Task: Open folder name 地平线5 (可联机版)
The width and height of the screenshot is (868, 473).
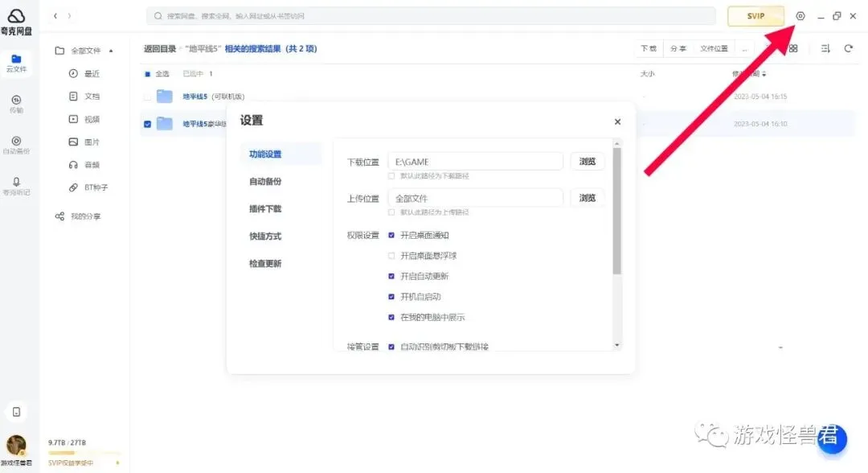Action: [214, 97]
